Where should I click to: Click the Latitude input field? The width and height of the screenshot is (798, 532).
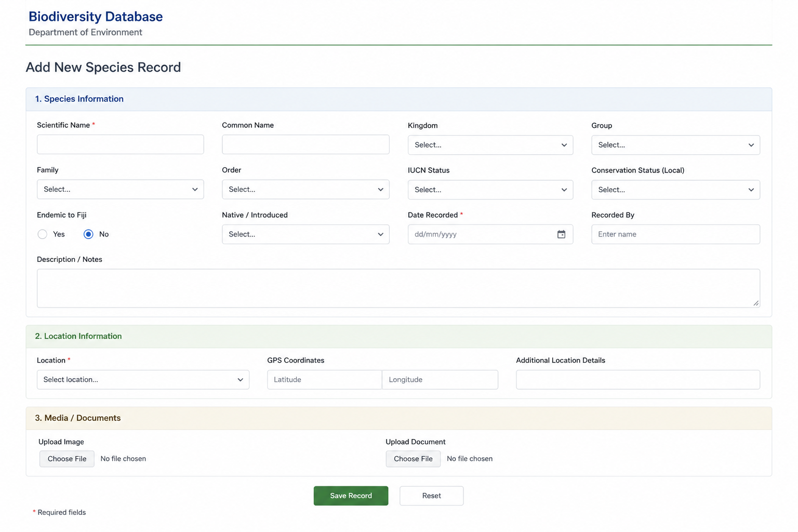pos(324,380)
